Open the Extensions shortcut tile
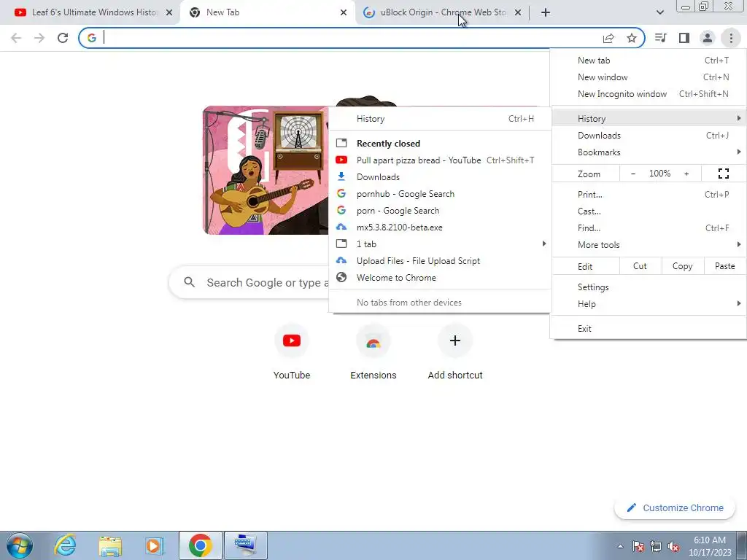747x560 pixels. point(373,351)
